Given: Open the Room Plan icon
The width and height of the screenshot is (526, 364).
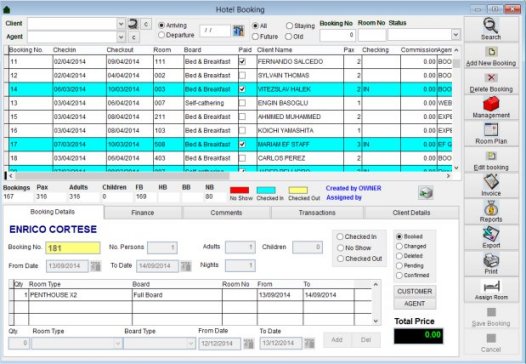Looking at the screenshot, I should (491, 130).
